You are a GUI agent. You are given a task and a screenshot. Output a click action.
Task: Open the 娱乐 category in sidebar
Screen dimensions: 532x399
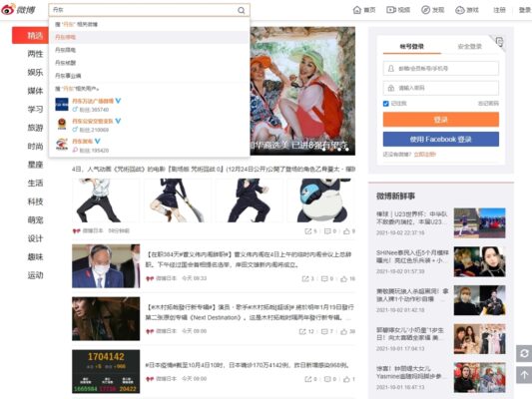coord(35,72)
